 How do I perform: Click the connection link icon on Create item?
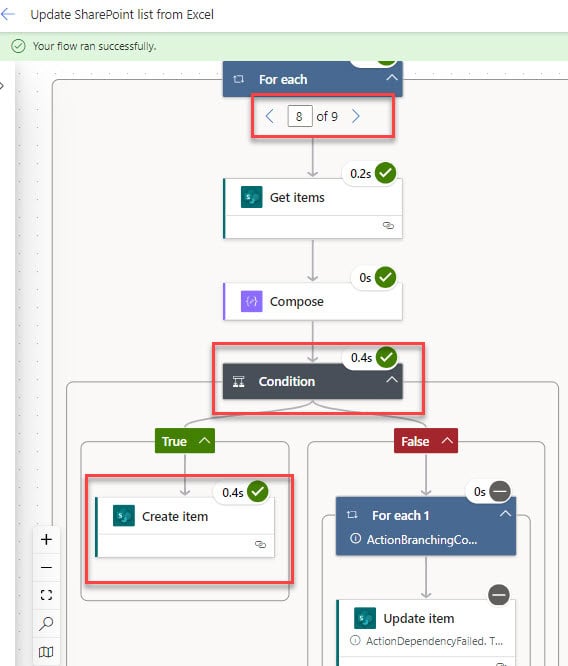(x=260, y=545)
